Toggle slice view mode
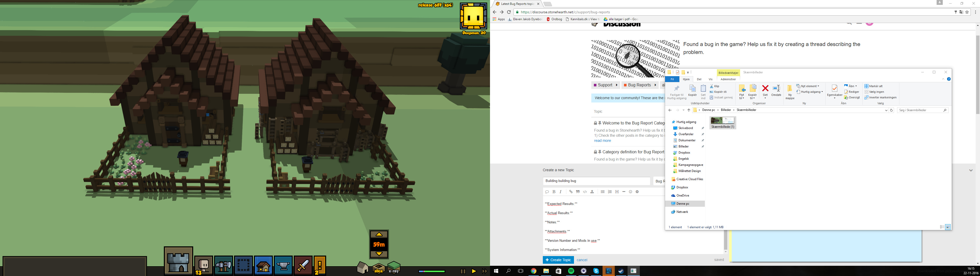 pyautogui.click(x=378, y=268)
